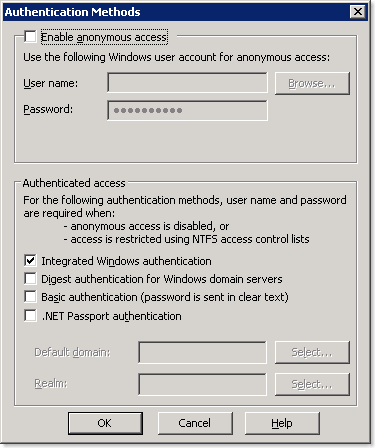
Task: Tick Digest authentication for Windows domain servers
Action: pyautogui.click(x=30, y=278)
